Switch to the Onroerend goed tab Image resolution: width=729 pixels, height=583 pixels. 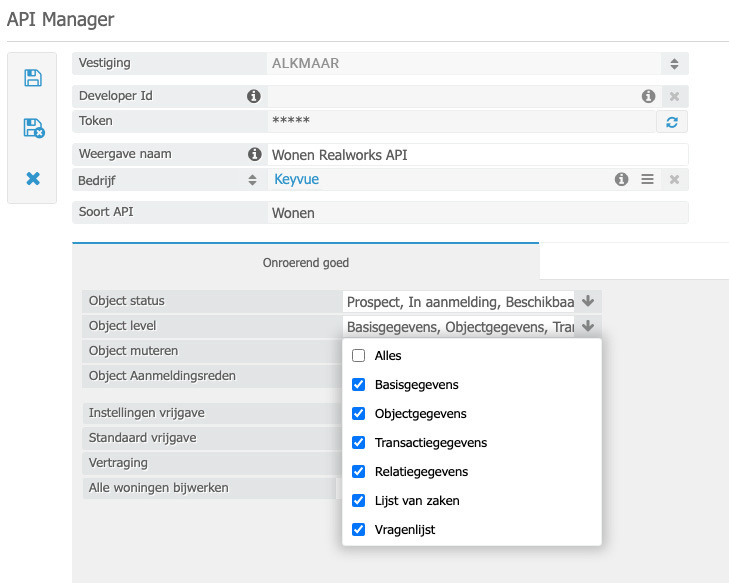click(305, 262)
